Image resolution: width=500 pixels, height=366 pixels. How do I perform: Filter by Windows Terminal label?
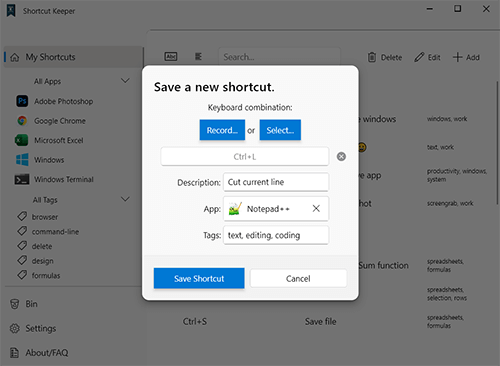[x=64, y=179]
